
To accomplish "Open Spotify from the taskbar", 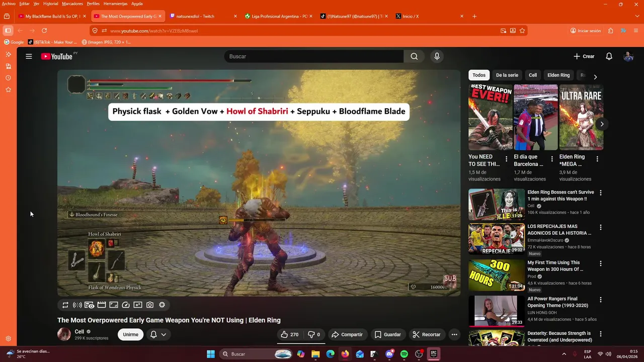I will [x=404, y=354].
